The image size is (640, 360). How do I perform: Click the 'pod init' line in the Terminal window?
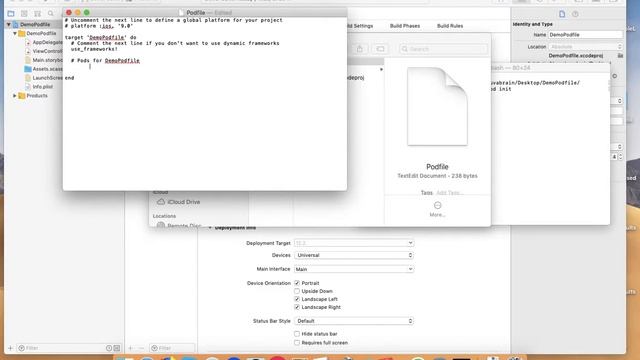click(x=501, y=89)
